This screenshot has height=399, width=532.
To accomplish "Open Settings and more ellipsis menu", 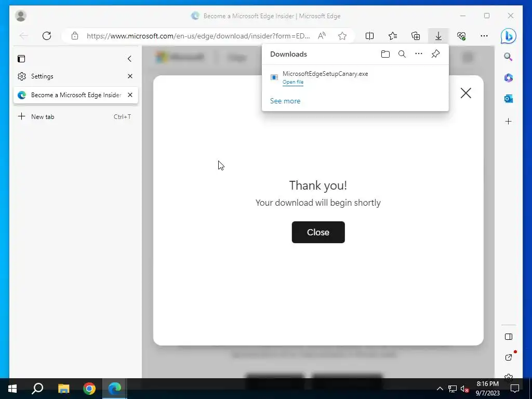I will [x=484, y=36].
